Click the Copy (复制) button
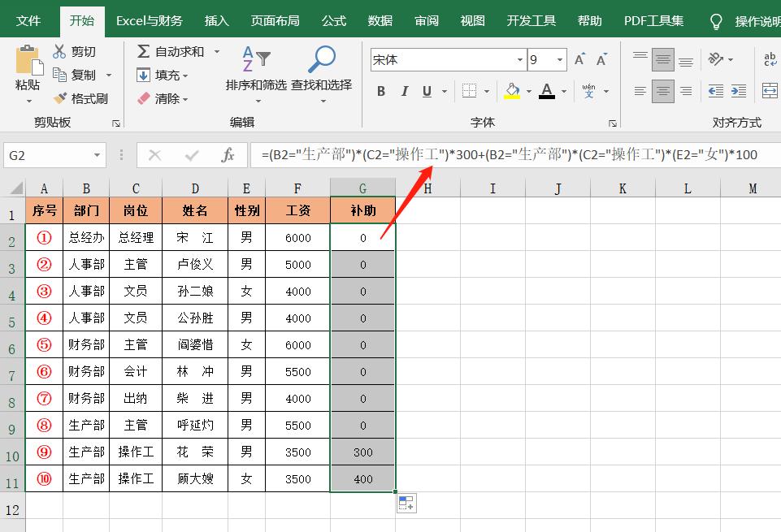781x532 pixels. click(x=76, y=75)
